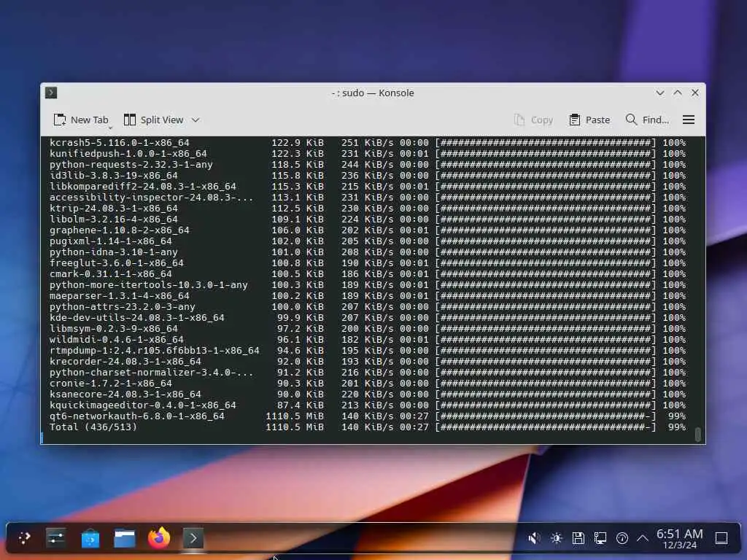Click the Konsole title bar terminal icon
Viewport: 747px width, 560px height.
pyautogui.click(x=51, y=93)
